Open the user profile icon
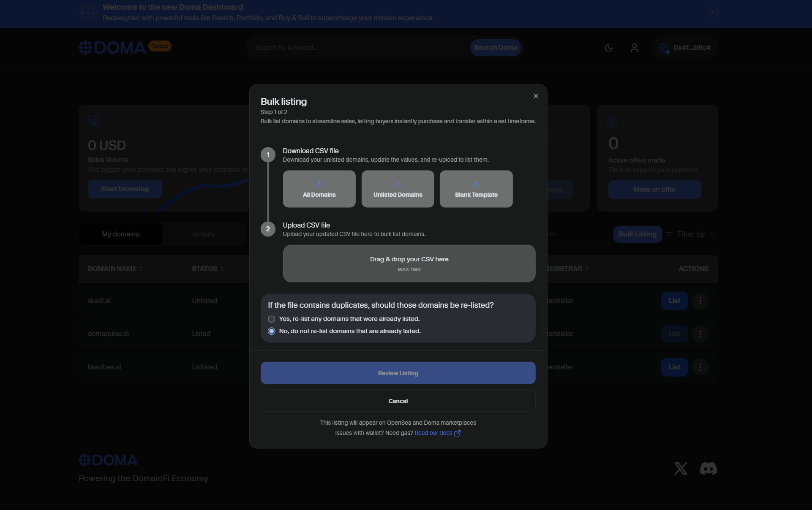This screenshot has height=510, width=812. pos(634,48)
